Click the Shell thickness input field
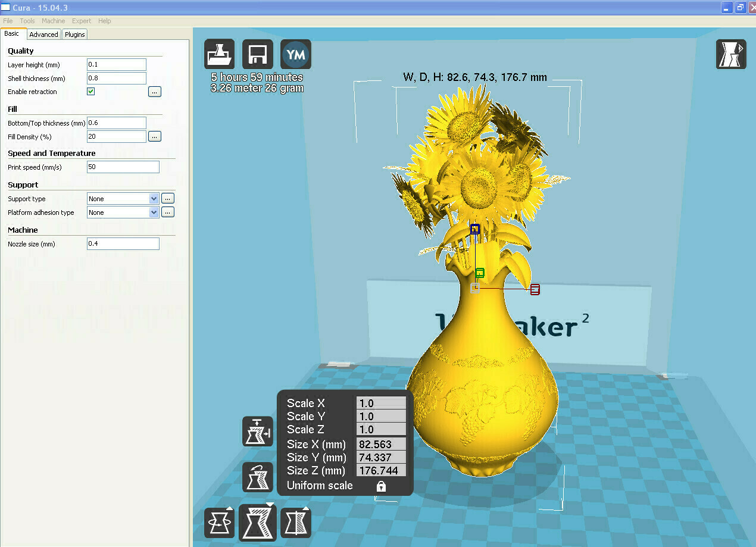This screenshot has width=756, height=547. [117, 78]
